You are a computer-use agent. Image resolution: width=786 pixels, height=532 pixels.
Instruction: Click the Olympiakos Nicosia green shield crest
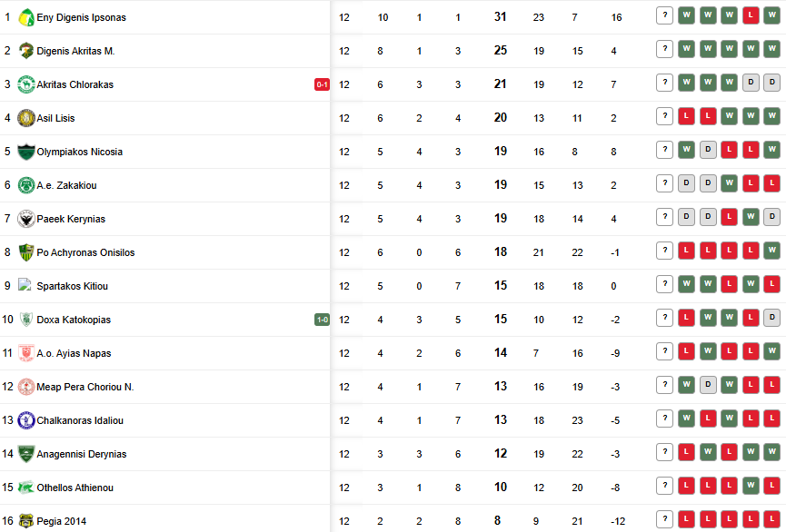click(x=26, y=152)
